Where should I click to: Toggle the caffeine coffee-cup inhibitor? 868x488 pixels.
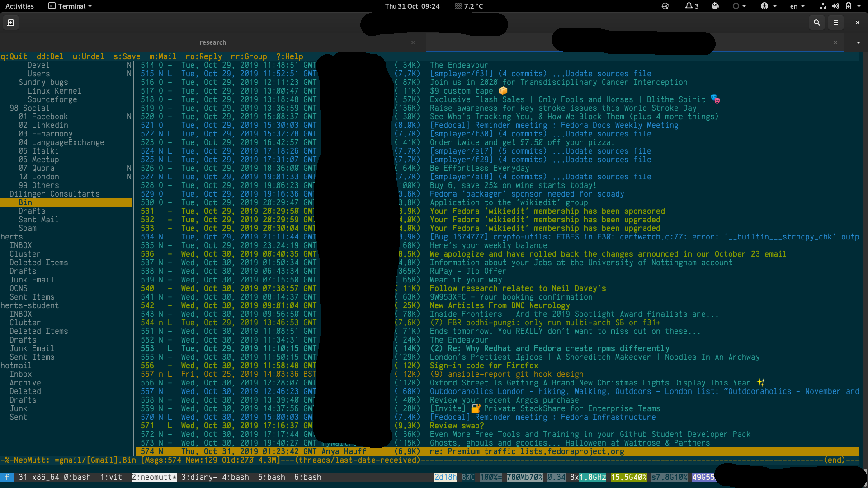coord(715,6)
